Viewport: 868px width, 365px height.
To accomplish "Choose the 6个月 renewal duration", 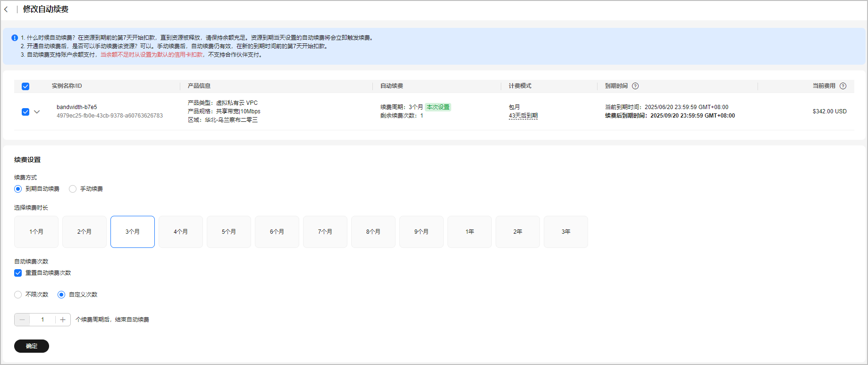I will point(277,232).
